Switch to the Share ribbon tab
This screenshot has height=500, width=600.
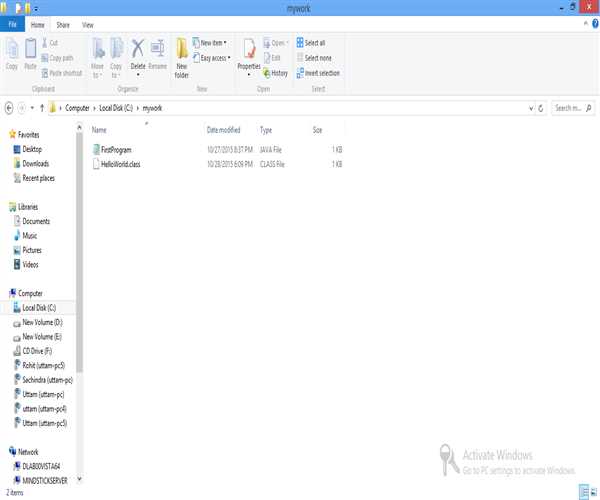pyautogui.click(x=63, y=23)
